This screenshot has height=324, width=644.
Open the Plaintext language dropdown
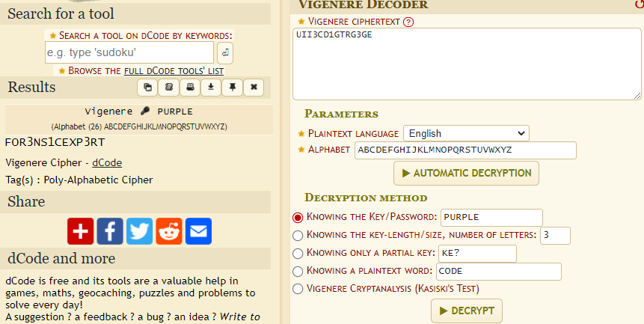[x=465, y=133]
